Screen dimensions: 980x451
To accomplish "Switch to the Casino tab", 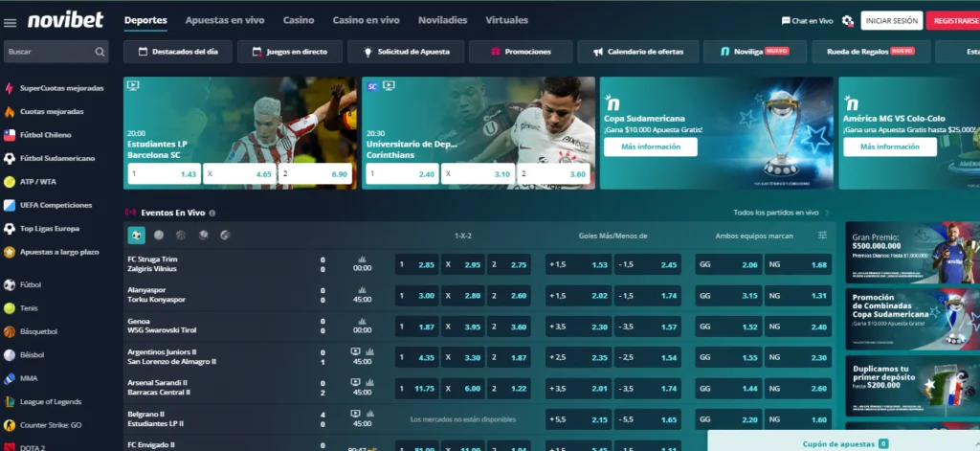I will tap(299, 20).
